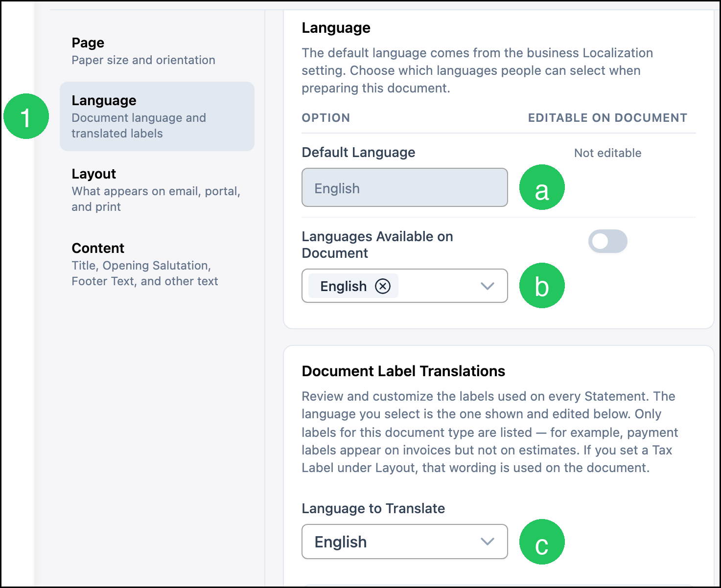The image size is (721, 588).
Task: Open the Language to Translate dropdown
Action: pyautogui.click(x=405, y=542)
